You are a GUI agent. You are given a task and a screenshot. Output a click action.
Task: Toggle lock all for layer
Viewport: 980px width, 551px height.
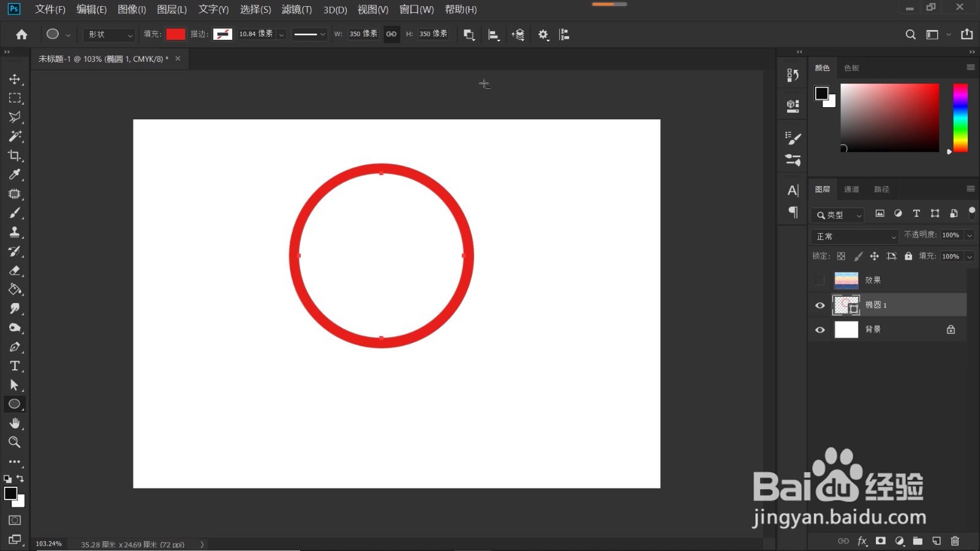pos(908,256)
